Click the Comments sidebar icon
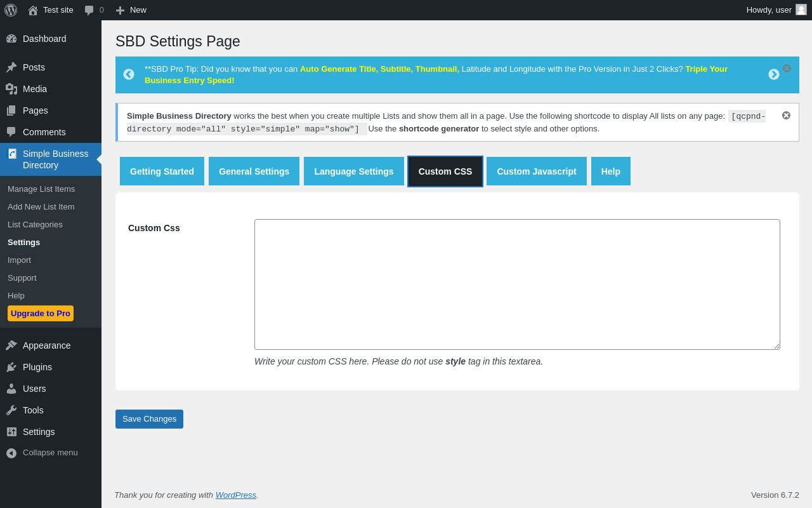Screen dimensions: 812x508 pos(11,132)
